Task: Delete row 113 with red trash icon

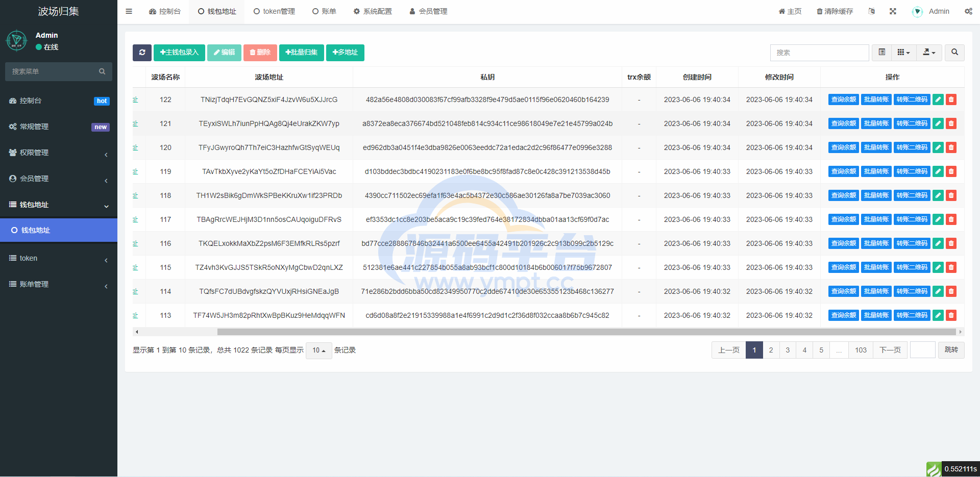Action: 951,315
